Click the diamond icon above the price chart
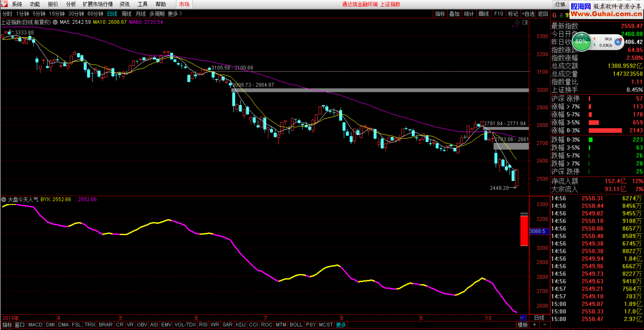The width and height of the screenshot is (644, 330). click(x=517, y=22)
